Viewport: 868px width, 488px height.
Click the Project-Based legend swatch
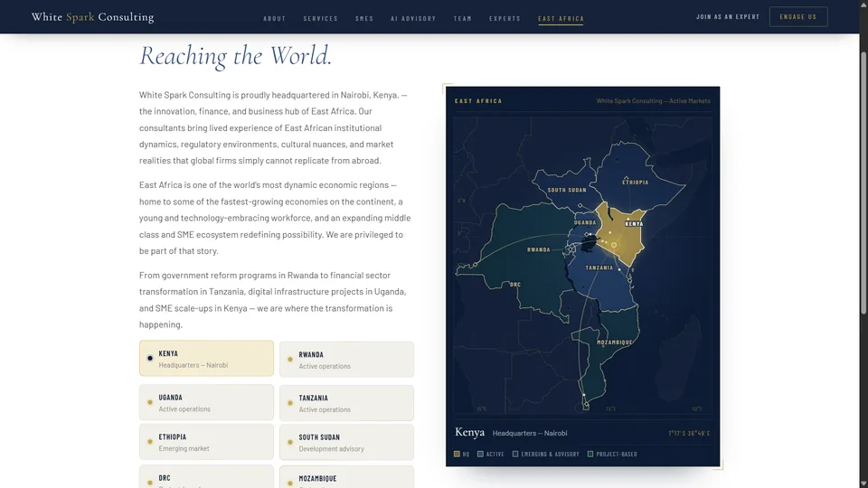pos(590,455)
